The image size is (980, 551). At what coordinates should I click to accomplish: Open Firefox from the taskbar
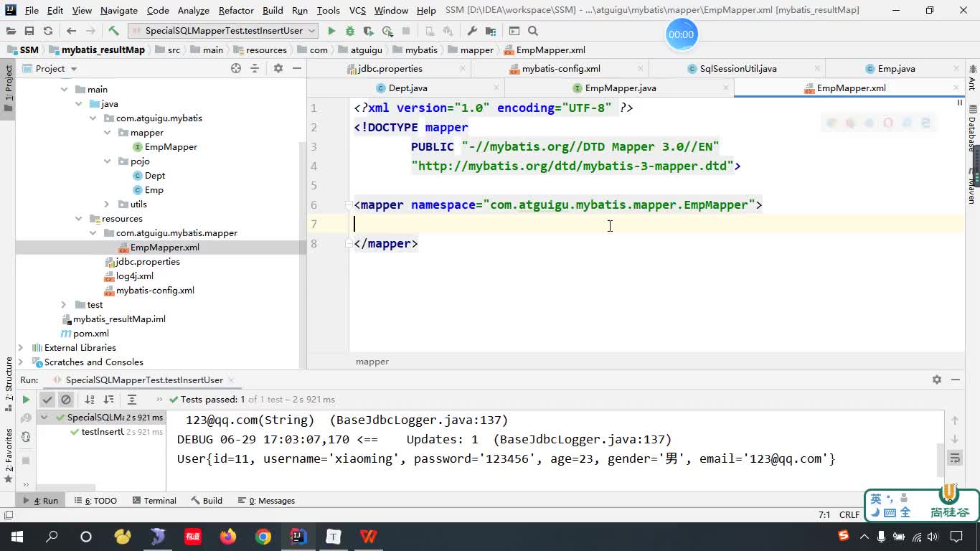(228, 536)
